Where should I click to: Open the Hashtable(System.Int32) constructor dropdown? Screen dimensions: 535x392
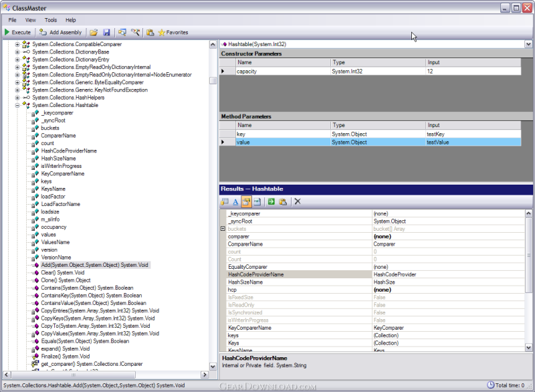pos(528,44)
